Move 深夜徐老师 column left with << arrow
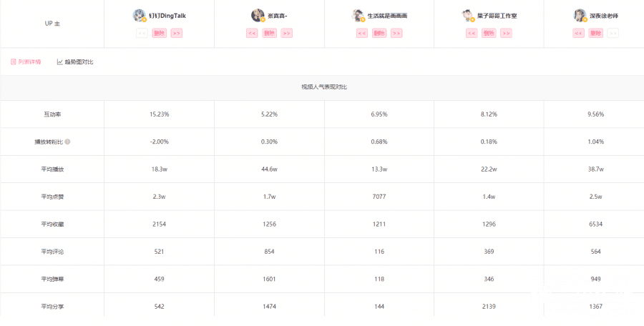The width and height of the screenshot is (644, 326). [578, 33]
